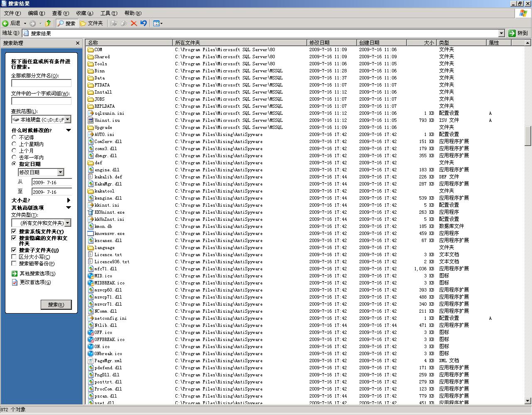Image resolution: width=532 pixels, height=415 pixels.
Task: Click 其他搜索选项 link
Action: tap(37, 274)
